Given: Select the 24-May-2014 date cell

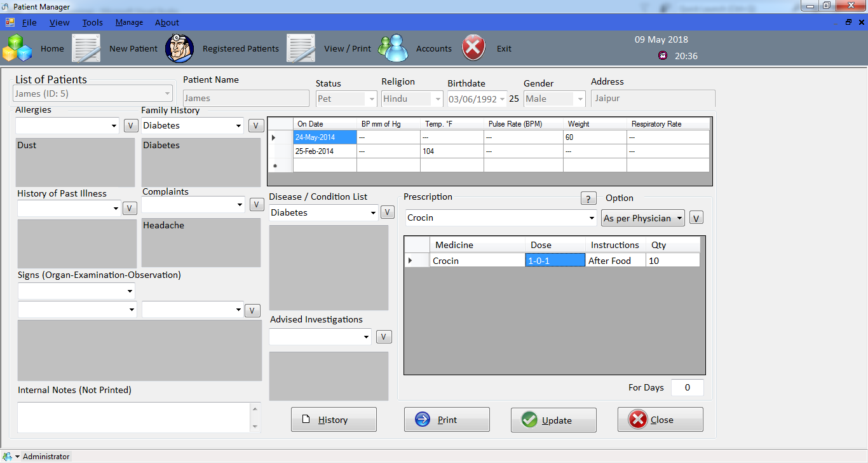Looking at the screenshot, I should pos(325,137).
